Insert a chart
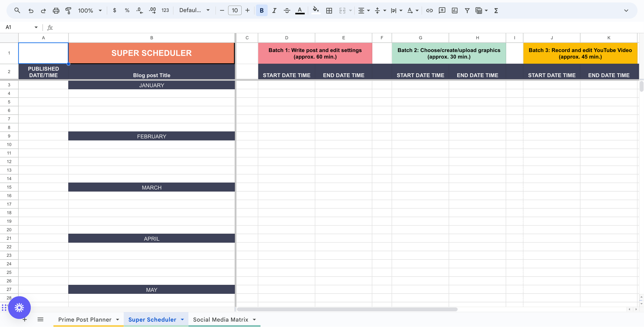 tap(454, 10)
